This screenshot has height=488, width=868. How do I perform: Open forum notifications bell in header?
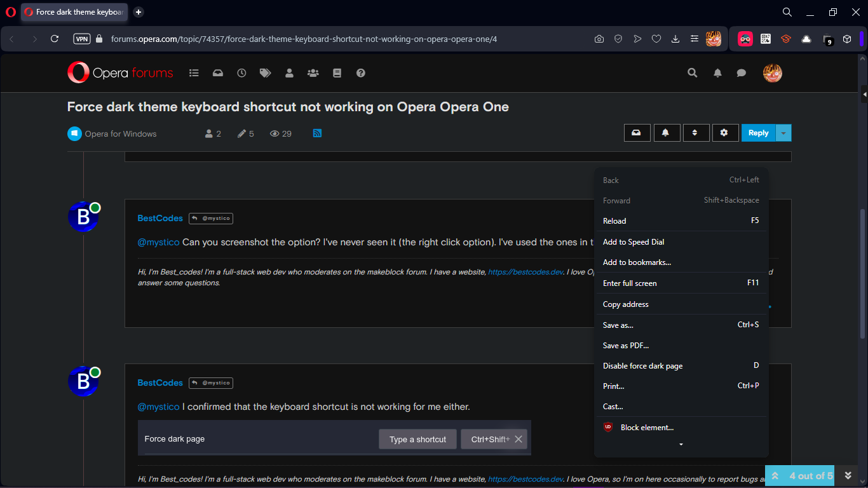pos(717,73)
